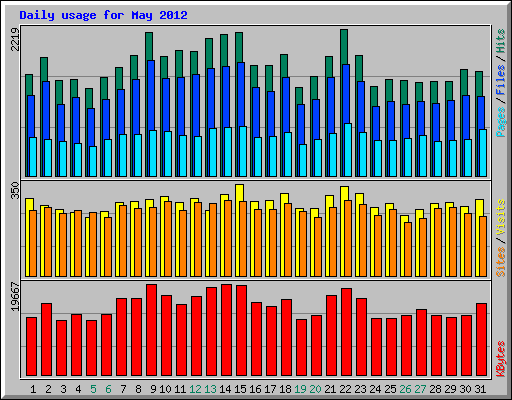This screenshot has height=400, width=512.
Task: Click day 28 on the x-axis
Action: click(435, 389)
